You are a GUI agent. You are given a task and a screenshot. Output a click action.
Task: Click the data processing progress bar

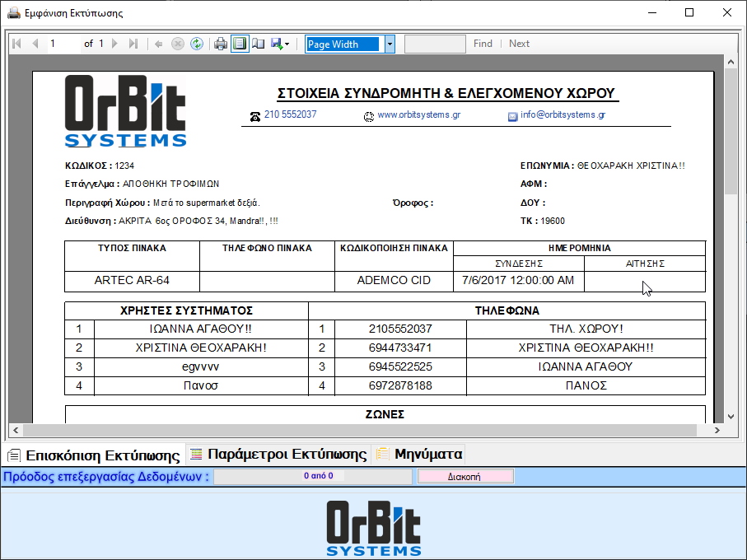coord(314,476)
